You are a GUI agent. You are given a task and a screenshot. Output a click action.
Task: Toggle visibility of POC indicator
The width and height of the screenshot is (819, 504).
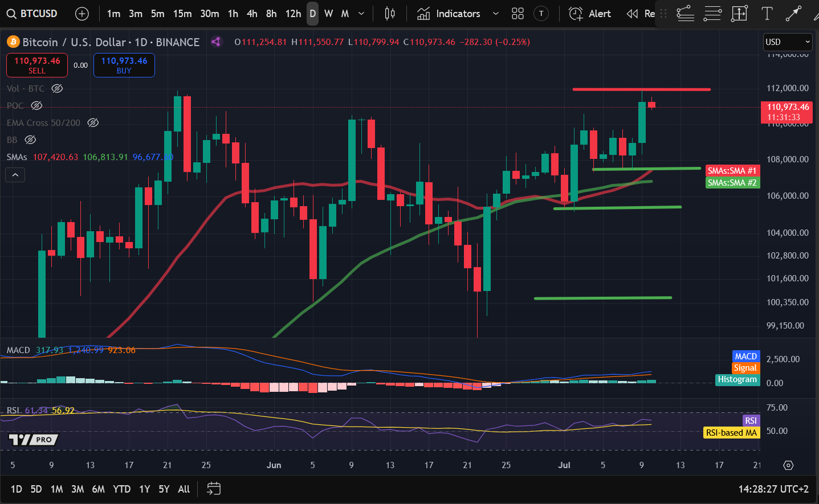tap(36, 105)
